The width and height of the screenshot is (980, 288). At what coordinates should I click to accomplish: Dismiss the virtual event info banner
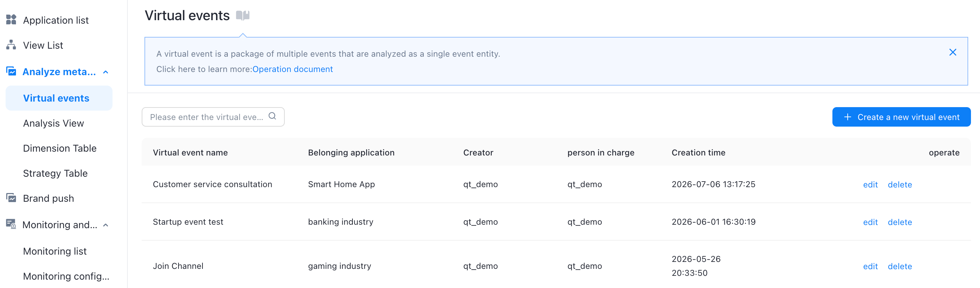coord(952,52)
